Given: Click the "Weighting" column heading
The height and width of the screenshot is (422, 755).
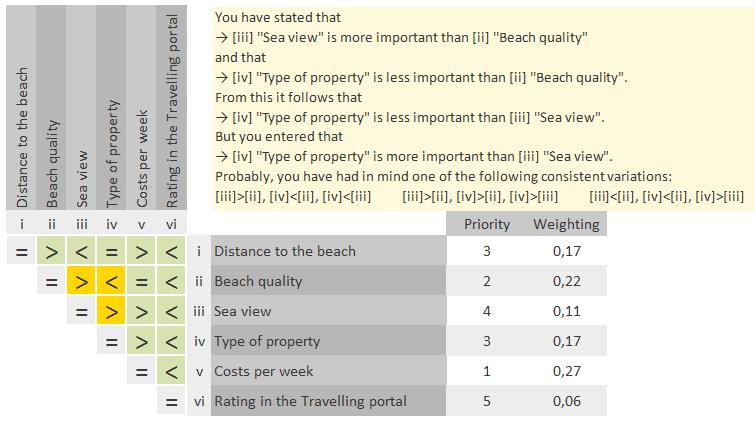Looking at the screenshot, I should click(x=566, y=224).
